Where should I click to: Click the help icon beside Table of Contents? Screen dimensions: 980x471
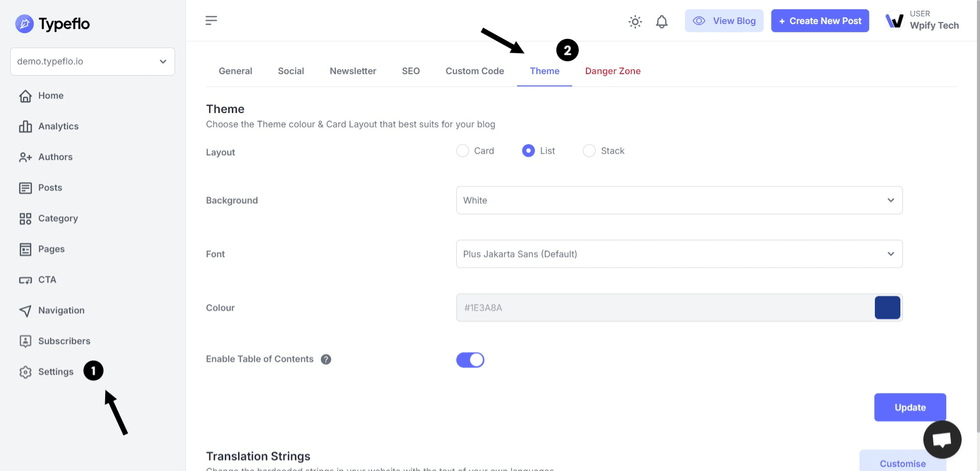pyautogui.click(x=326, y=360)
